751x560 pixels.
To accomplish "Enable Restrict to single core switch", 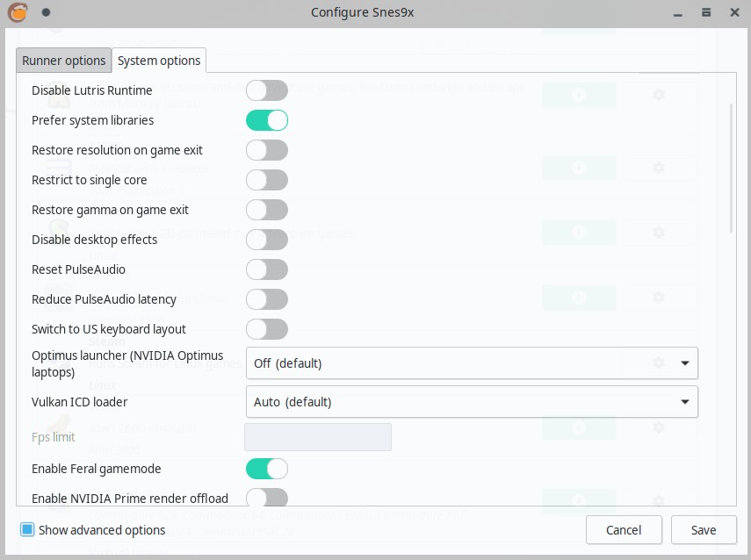I will [267, 180].
